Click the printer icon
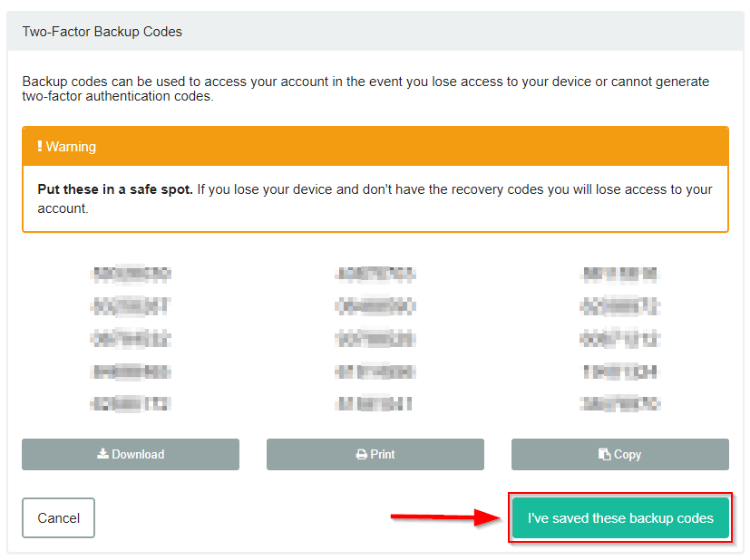This screenshot has width=750, height=560. tap(362, 454)
